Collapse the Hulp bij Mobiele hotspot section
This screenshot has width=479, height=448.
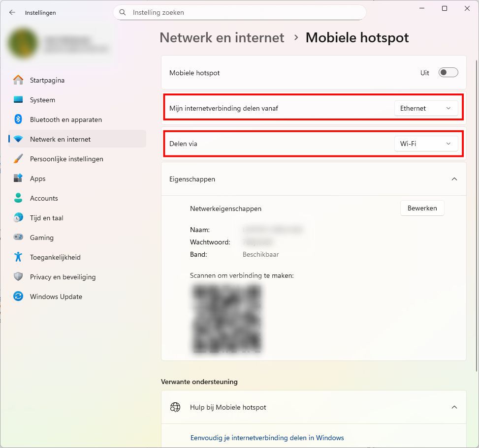coord(454,407)
